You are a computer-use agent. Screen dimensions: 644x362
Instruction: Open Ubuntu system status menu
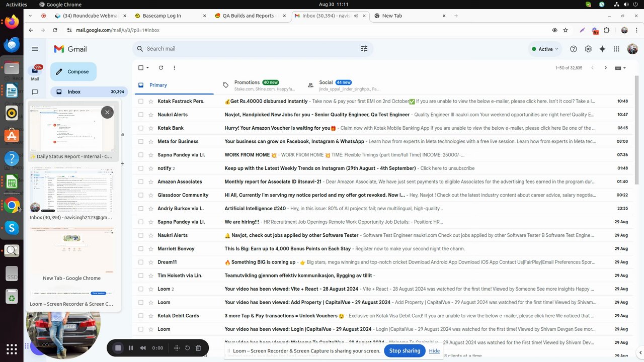coord(627,5)
